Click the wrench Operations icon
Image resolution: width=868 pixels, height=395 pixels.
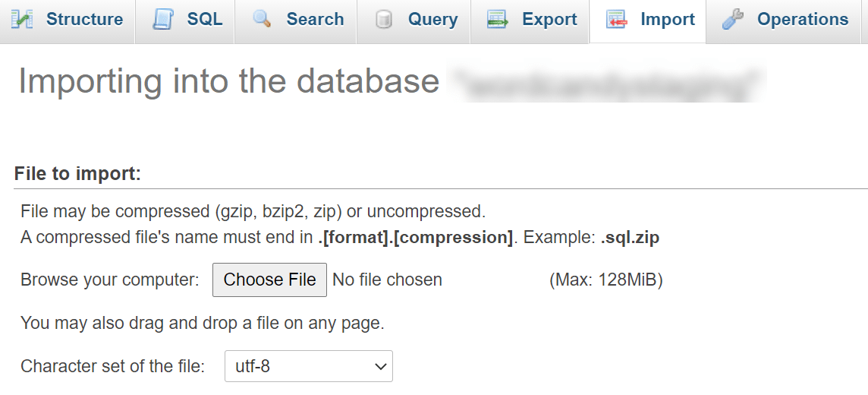[732, 20]
